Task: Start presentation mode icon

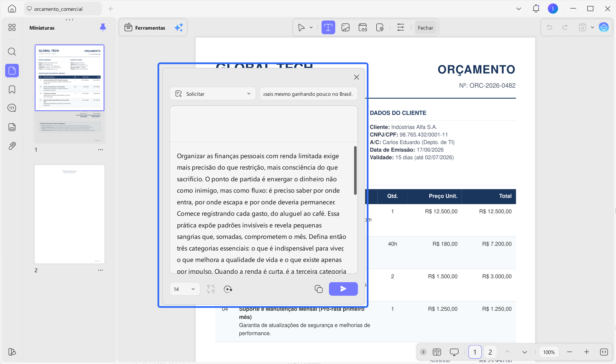Action: [x=454, y=352]
